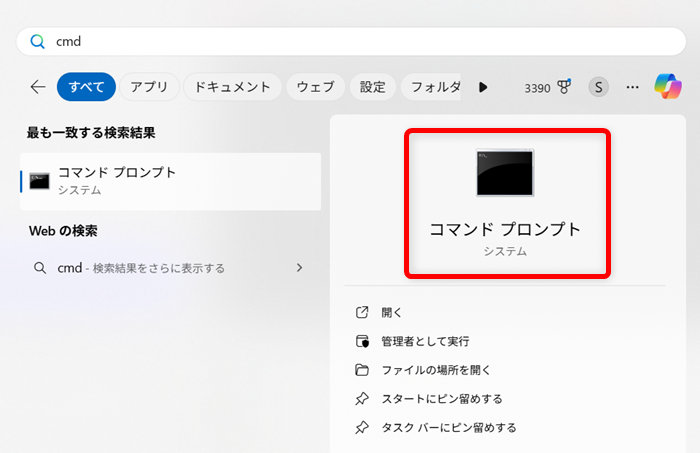Open コマンド プロンプト best match result
The width and height of the screenshot is (700, 453).
[x=171, y=181]
